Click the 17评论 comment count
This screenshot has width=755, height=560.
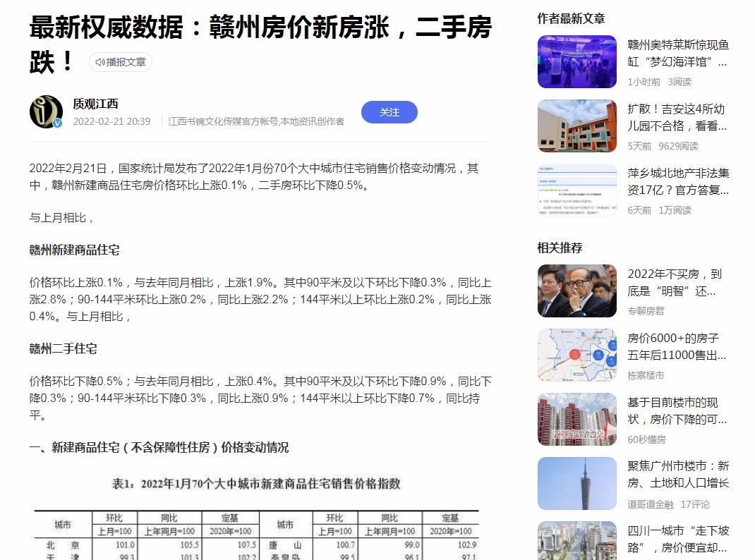tap(695, 504)
